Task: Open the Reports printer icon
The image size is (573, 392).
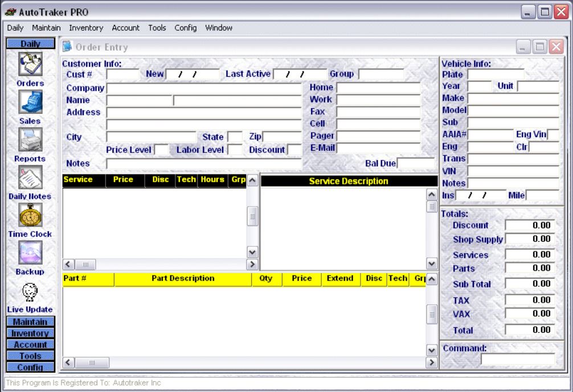Action: 30,141
